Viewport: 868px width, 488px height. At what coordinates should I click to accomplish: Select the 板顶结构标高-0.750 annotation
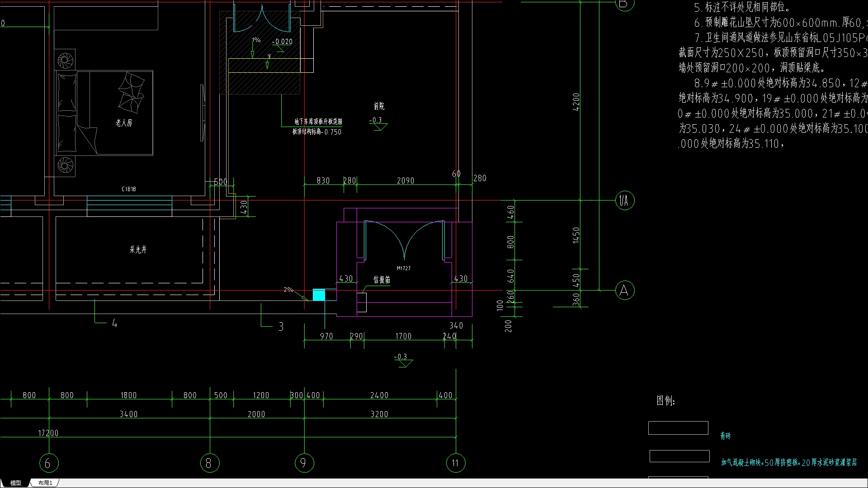pyautogui.click(x=317, y=132)
